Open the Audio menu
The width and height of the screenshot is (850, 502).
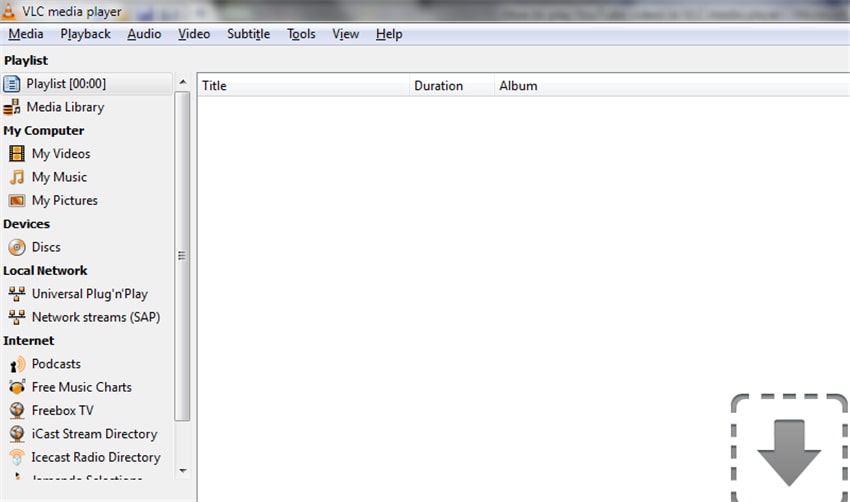[x=144, y=34]
